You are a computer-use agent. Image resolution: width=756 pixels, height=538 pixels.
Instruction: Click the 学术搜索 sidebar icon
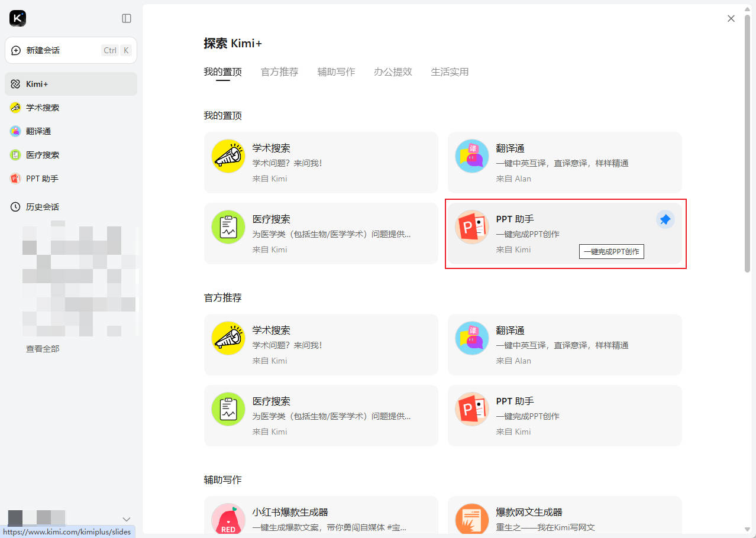pyautogui.click(x=15, y=108)
